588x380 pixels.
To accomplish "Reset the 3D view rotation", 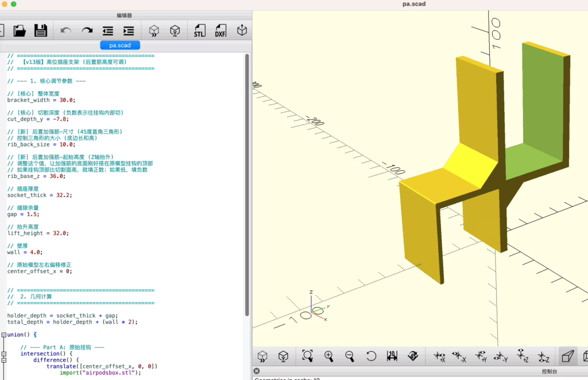I will (371, 356).
